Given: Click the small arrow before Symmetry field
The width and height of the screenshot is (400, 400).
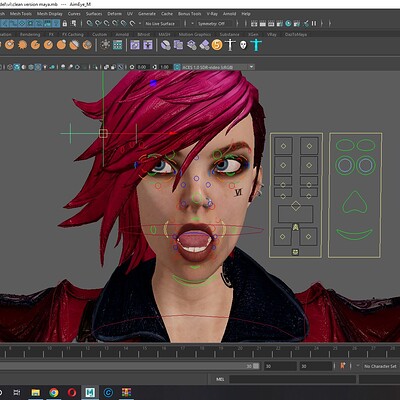Looking at the screenshot, I should (192, 24).
